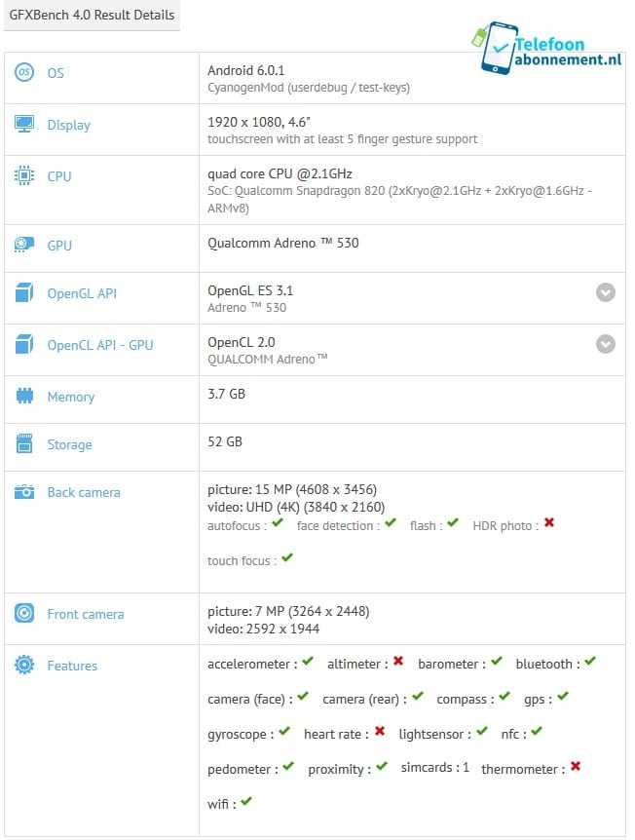Select the GPU icon
This screenshot has height=840, width=635.
(x=24, y=246)
